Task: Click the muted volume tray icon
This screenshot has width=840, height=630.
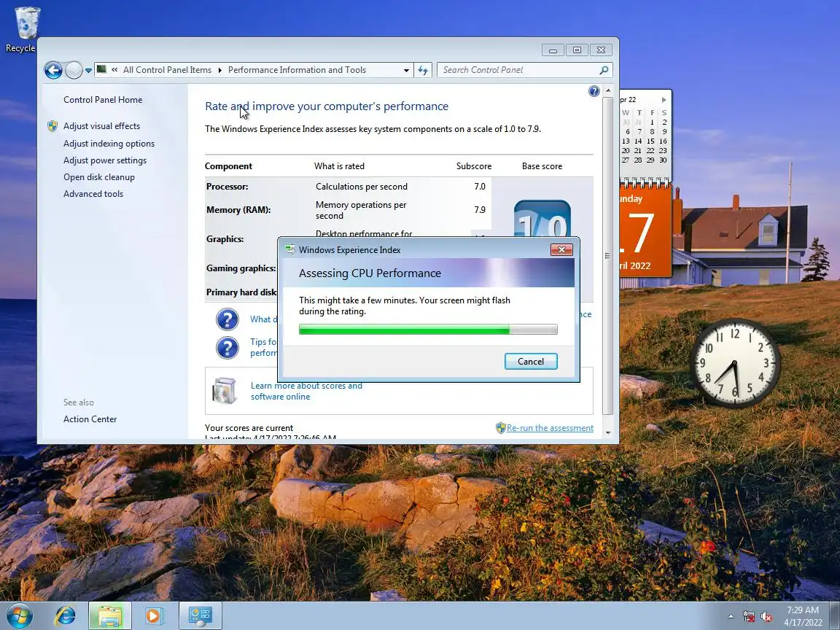Action: [766, 617]
